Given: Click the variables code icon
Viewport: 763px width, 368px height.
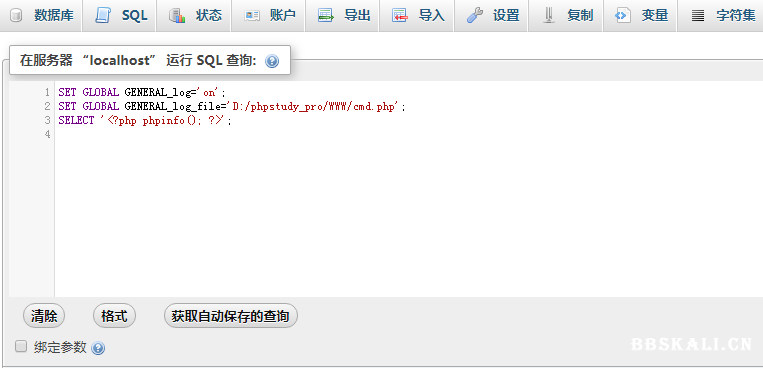Looking at the screenshot, I should coord(623,16).
